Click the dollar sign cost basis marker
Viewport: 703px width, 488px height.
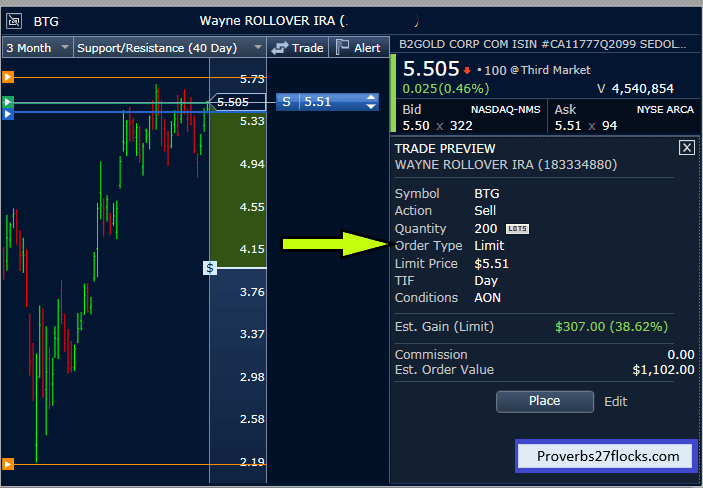pyautogui.click(x=210, y=268)
